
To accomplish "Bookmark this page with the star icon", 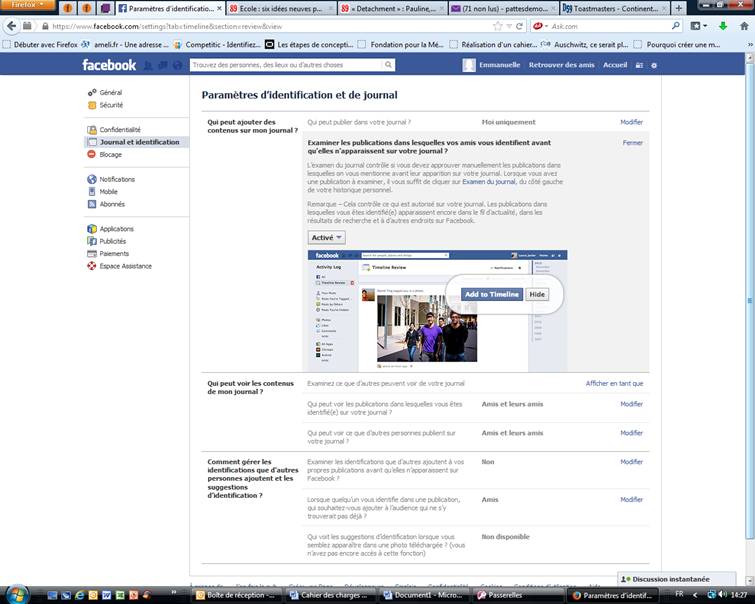I will point(497,26).
